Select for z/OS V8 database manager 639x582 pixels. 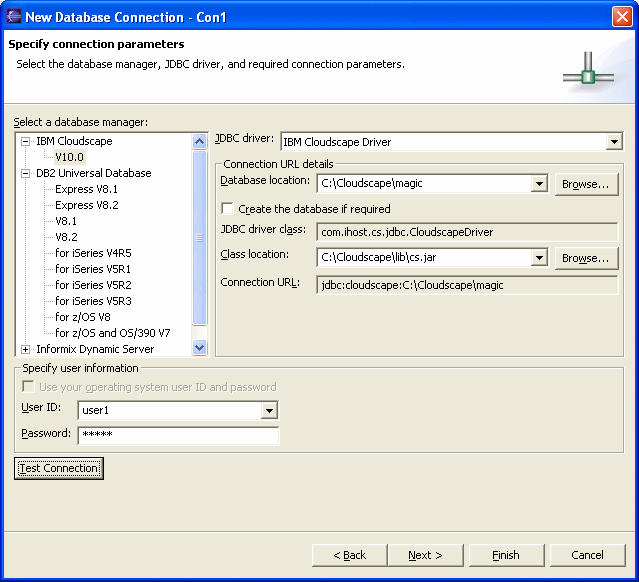coord(83,317)
